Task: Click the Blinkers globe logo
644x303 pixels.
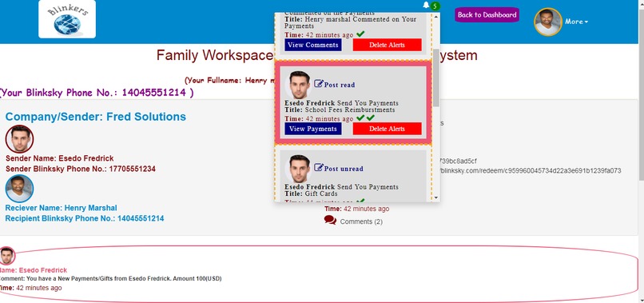Action: coord(67,19)
